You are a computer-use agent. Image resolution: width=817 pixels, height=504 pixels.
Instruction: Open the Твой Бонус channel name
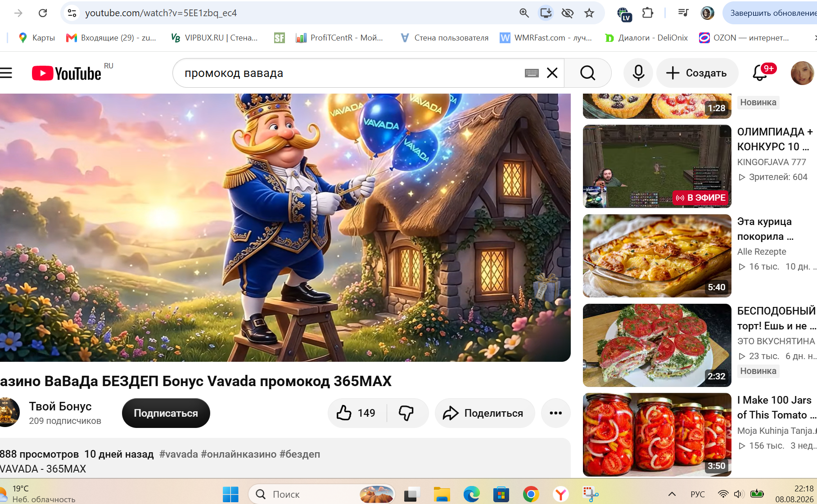click(60, 406)
